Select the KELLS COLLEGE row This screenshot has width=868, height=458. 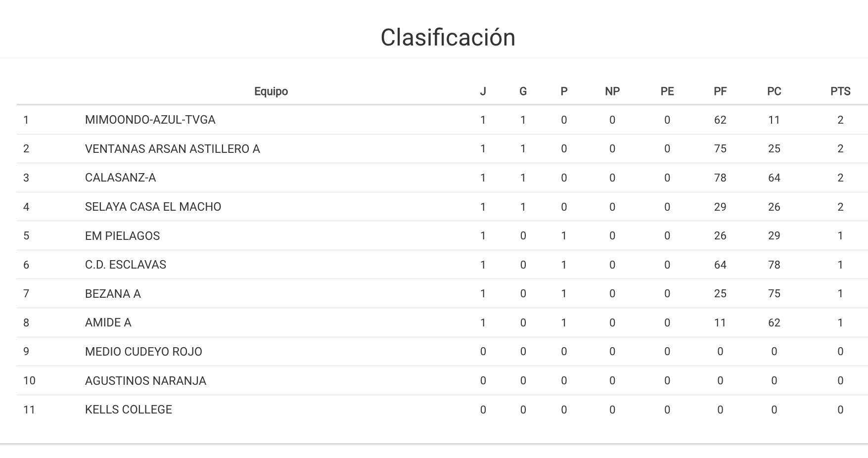point(128,410)
